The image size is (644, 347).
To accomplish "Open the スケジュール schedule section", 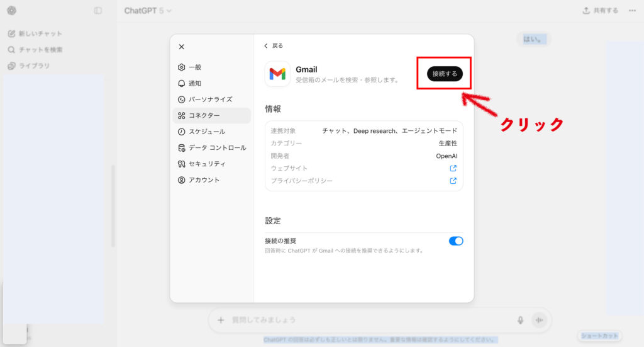I will tap(206, 132).
